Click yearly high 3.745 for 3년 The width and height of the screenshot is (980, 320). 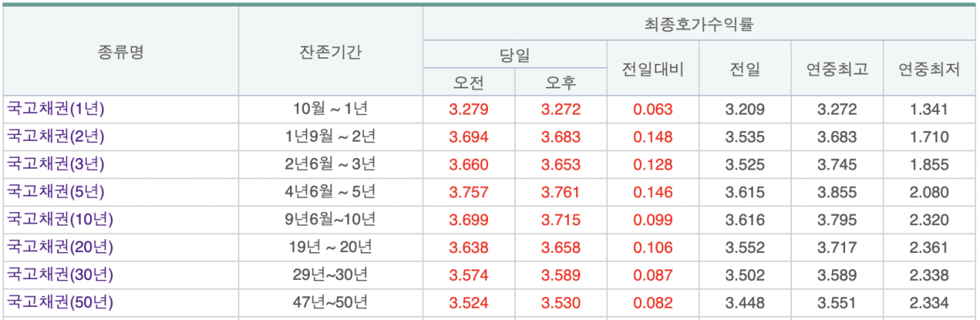[838, 165]
